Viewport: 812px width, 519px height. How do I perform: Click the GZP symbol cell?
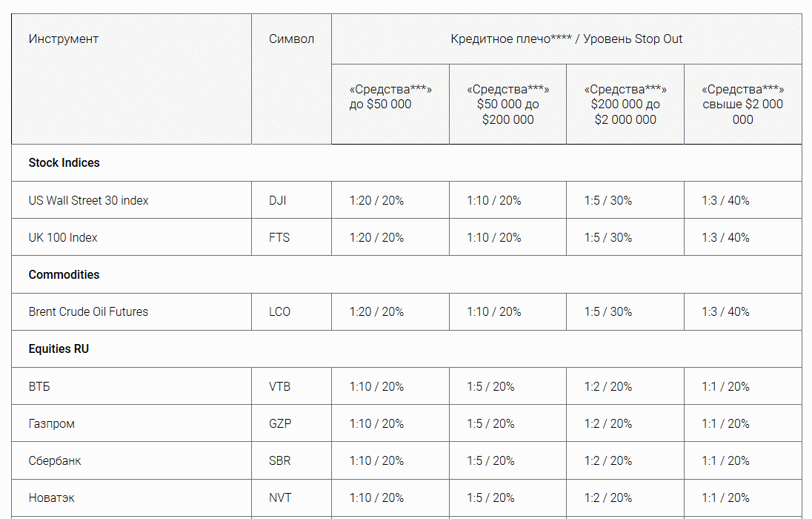280,424
